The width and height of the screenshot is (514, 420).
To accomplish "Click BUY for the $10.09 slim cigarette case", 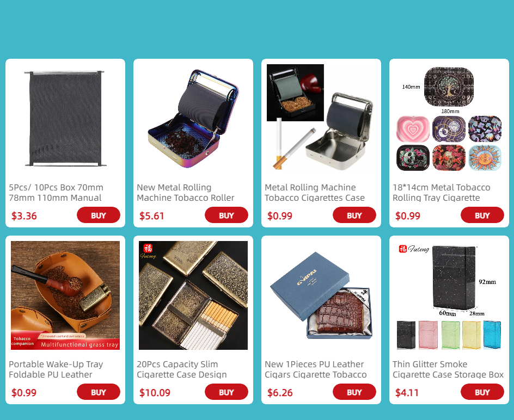I will coord(226,392).
